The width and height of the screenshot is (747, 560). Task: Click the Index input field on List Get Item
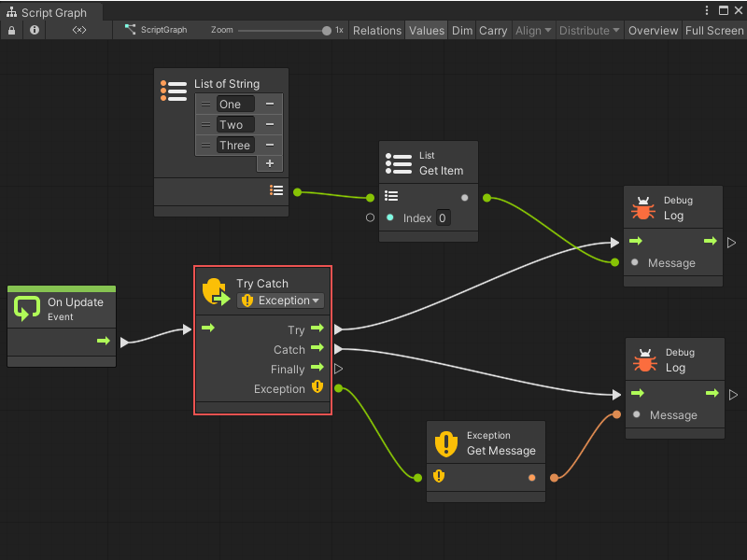pos(442,217)
